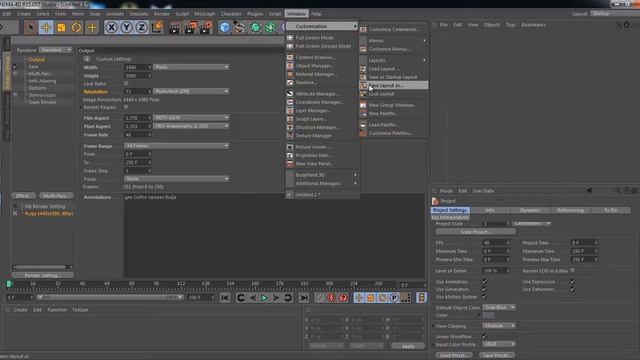640x360 pixels.
Task: Click the autokeying red button
Action: [343, 298]
